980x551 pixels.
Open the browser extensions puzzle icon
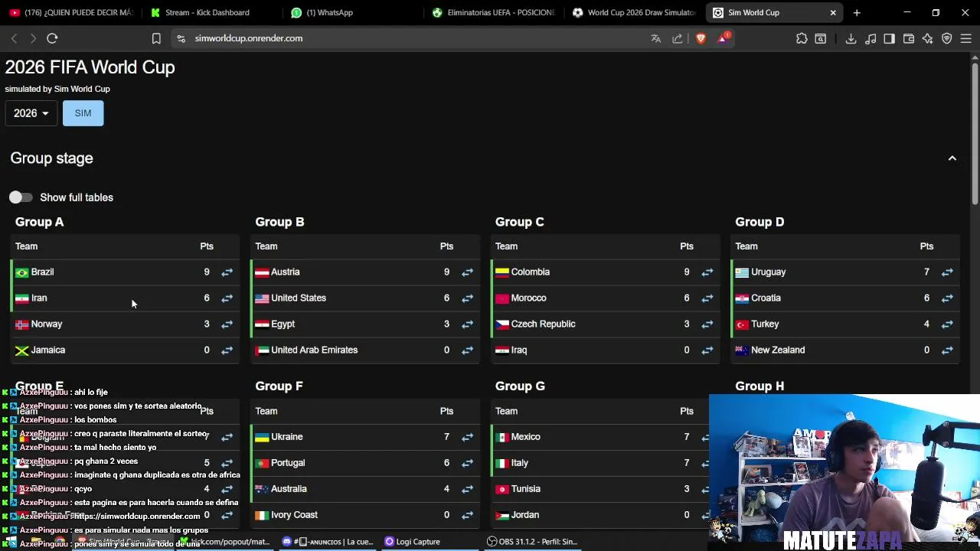802,38
